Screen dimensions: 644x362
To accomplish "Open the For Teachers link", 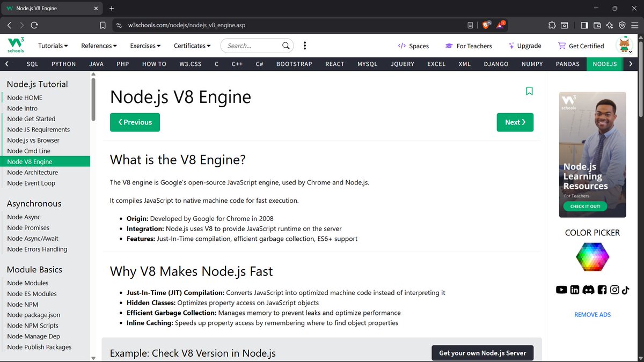I will [x=469, y=46].
